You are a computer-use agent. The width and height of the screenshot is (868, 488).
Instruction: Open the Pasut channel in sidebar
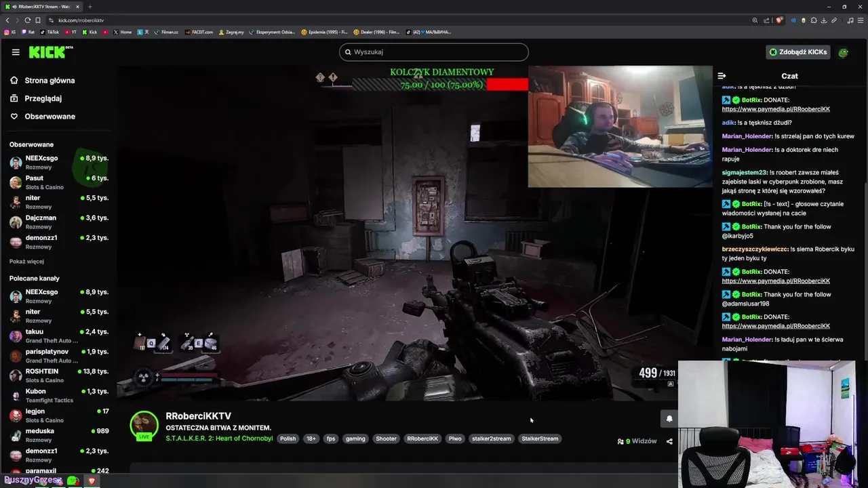point(58,182)
